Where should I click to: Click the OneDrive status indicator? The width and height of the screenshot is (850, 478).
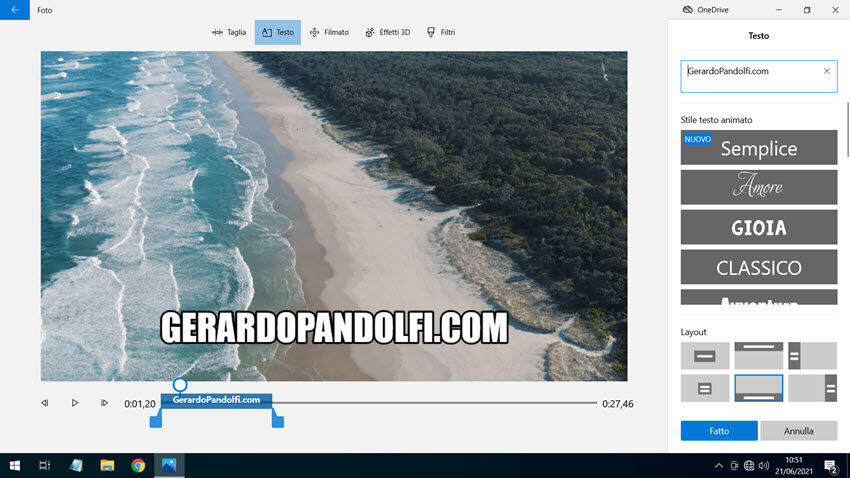[x=705, y=10]
